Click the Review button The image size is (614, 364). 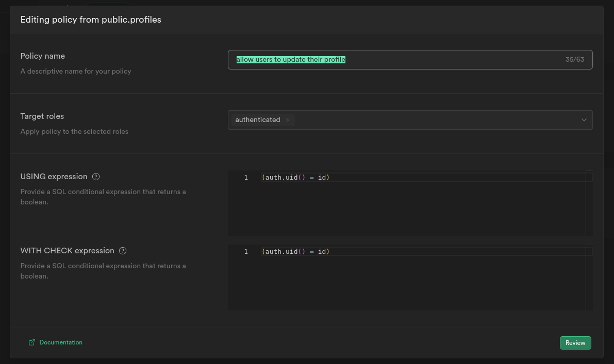575,342
